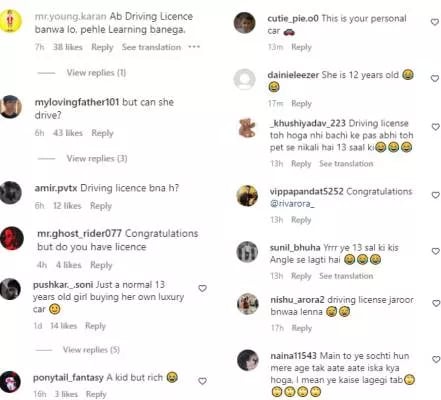
Task: See translation of mr.young.karan's comment
Action: (151, 47)
